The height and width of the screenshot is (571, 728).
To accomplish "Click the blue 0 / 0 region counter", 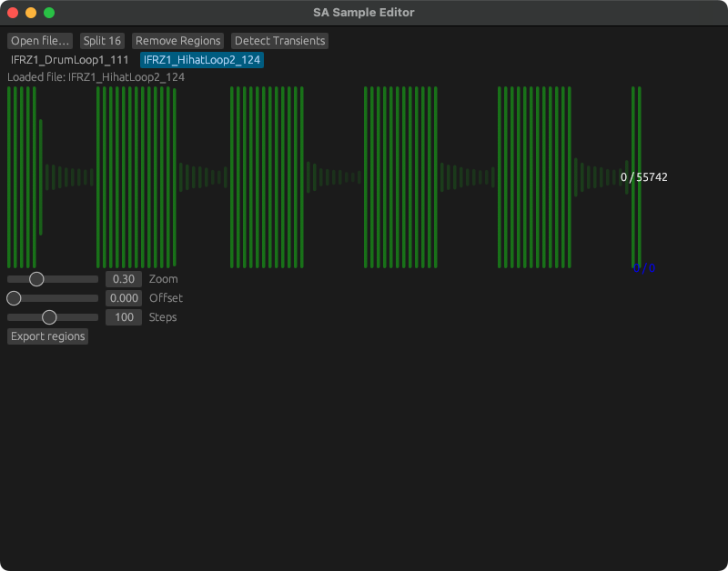I will click(x=644, y=267).
